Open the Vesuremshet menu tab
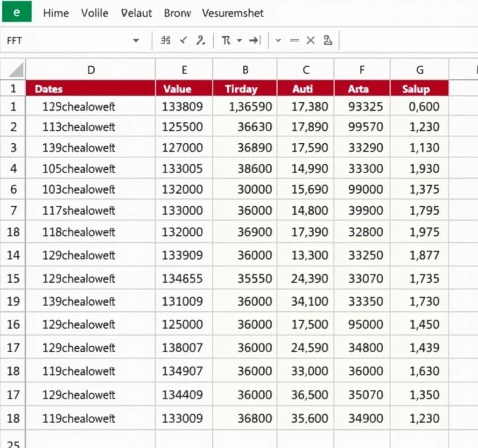 (232, 13)
